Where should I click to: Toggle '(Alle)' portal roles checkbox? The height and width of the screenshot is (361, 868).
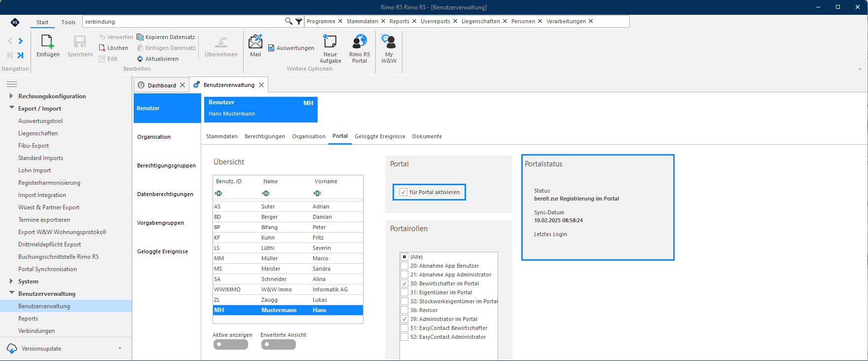coord(404,257)
